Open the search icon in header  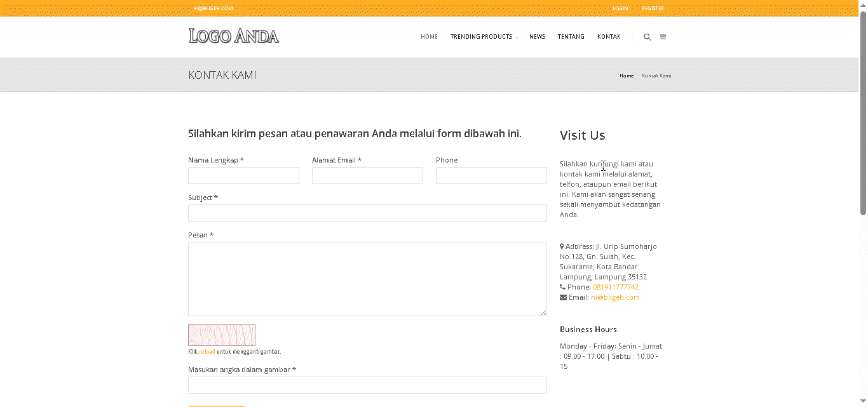(x=647, y=37)
